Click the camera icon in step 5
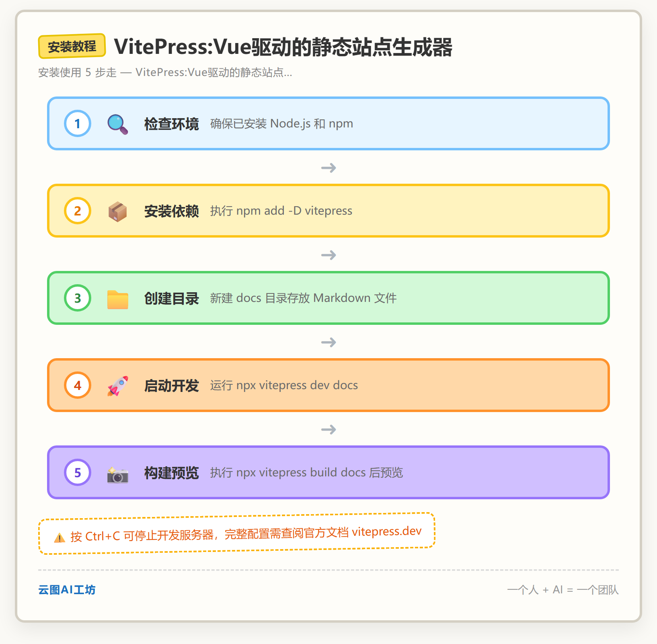Image resolution: width=657 pixels, height=644 pixels. (117, 474)
